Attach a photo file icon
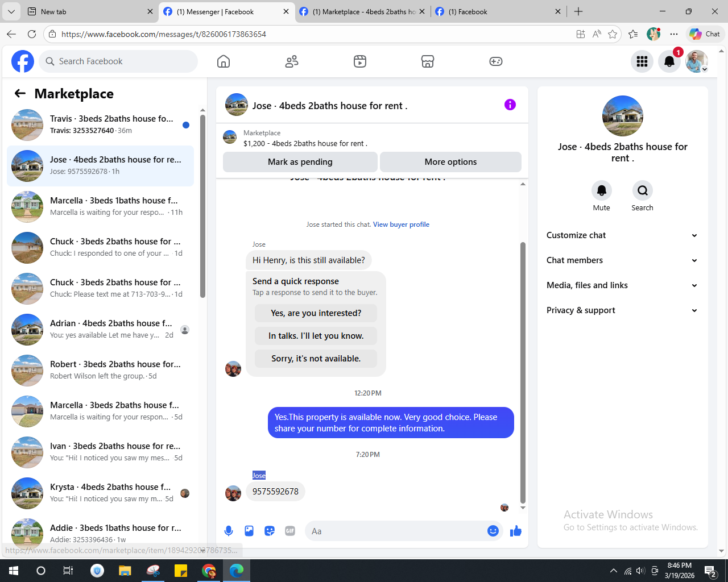 (x=249, y=531)
